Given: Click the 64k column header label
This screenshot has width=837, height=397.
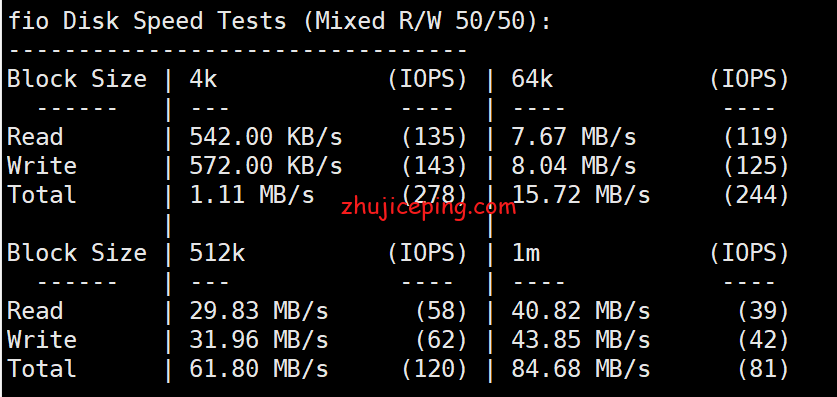Looking at the screenshot, I should point(532,80).
